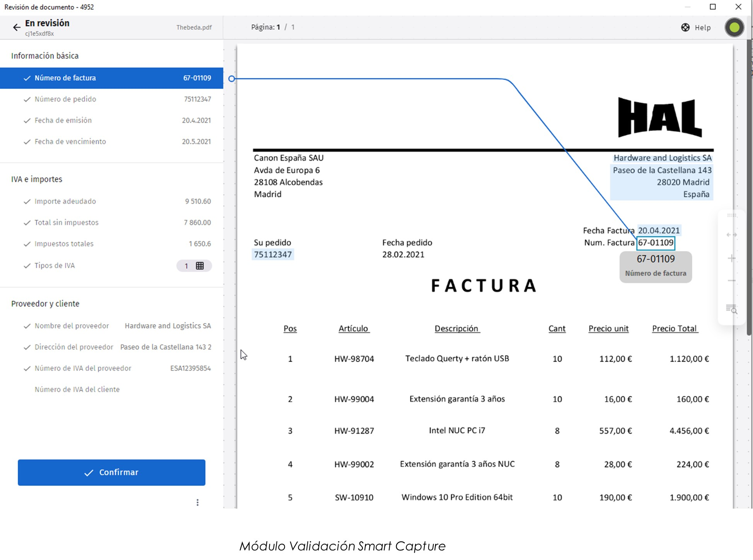Toggle checkmark of Importe adeudado field
The image size is (753, 560).
27,201
